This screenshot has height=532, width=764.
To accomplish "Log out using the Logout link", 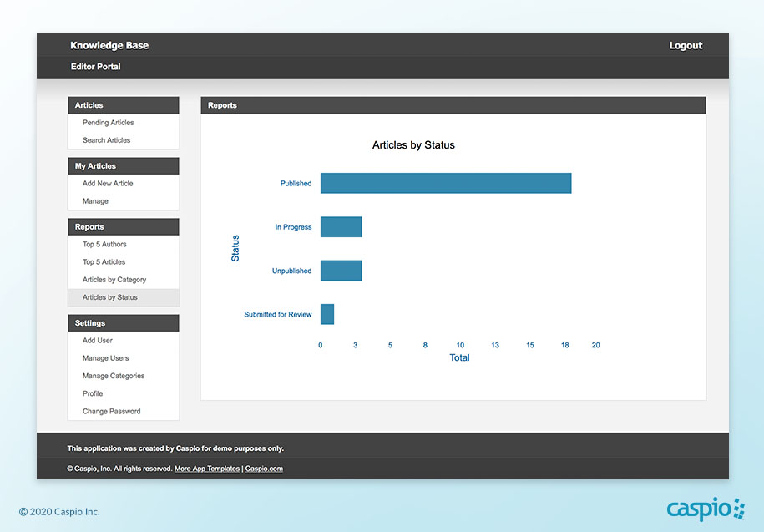I will [686, 46].
